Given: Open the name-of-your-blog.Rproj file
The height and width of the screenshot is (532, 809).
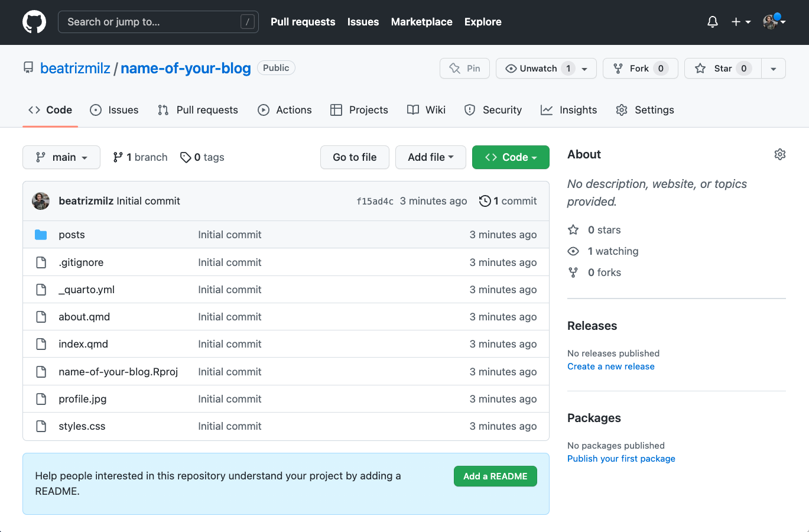Looking at the screenshot, I should (118, 372).
